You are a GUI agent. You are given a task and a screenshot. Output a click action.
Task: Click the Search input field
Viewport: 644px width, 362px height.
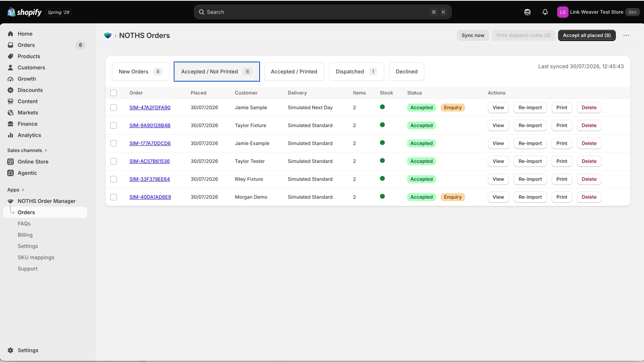(x=322, y=12)
